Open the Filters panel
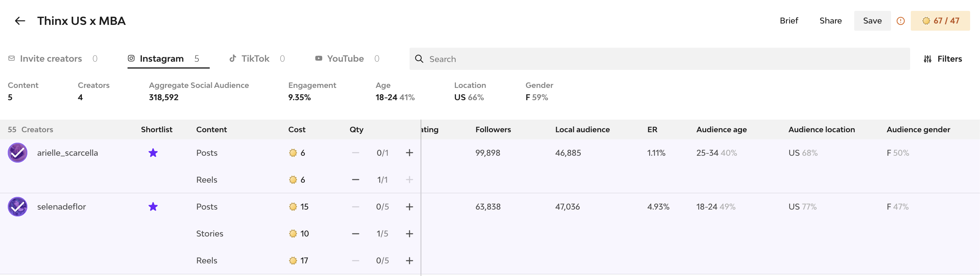Screen dimensions: 980x276 pyautogui.click(x=943, y=59)
